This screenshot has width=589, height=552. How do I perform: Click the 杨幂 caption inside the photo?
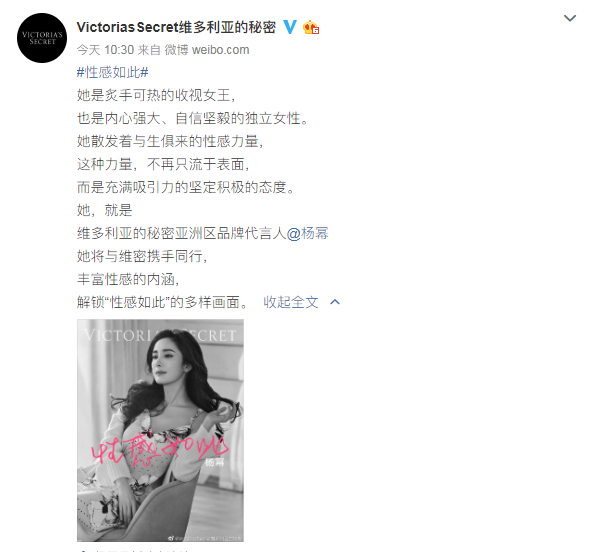pyautogui.click(x=214, y=462)
